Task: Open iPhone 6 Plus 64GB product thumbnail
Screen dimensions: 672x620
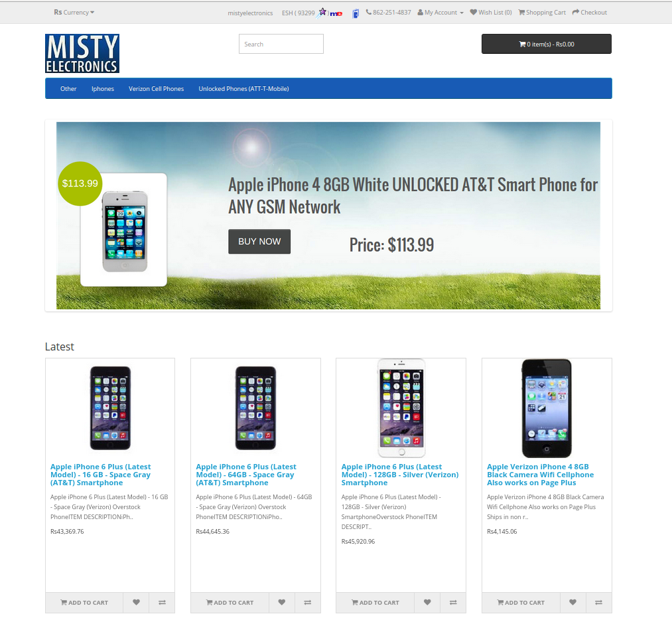Action: (255, 408)
